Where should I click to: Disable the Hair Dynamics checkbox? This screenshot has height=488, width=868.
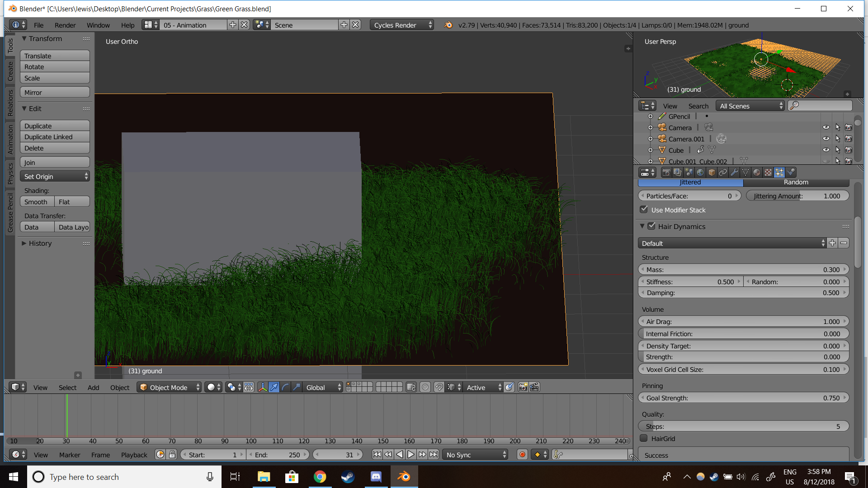(x=652, y=226)
